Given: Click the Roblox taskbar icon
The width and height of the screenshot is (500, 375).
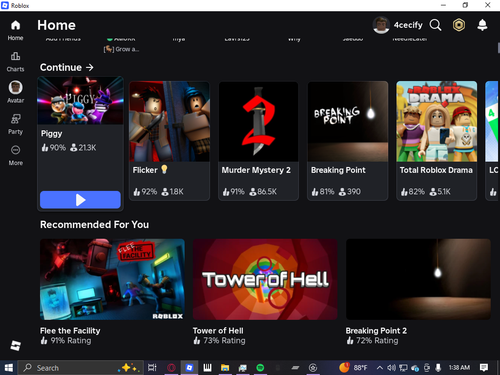Looking at the screenshot, I should (x=189, y=368).
